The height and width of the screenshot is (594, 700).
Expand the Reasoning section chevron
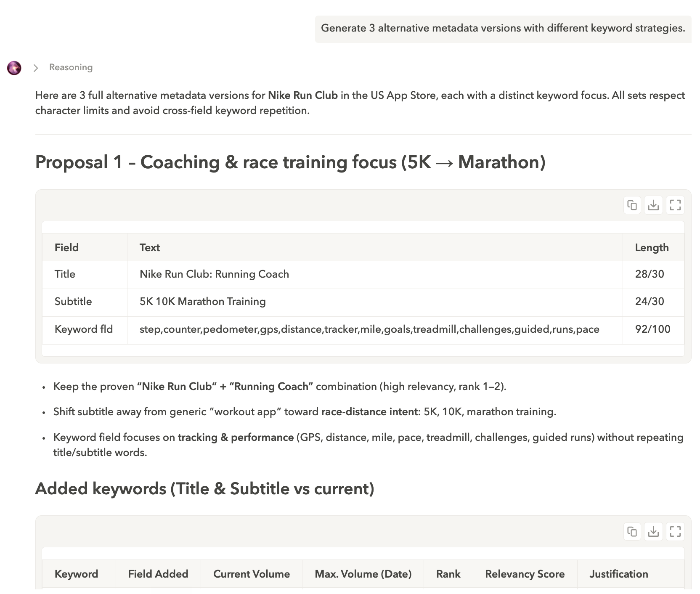click(x=36, y=68)
